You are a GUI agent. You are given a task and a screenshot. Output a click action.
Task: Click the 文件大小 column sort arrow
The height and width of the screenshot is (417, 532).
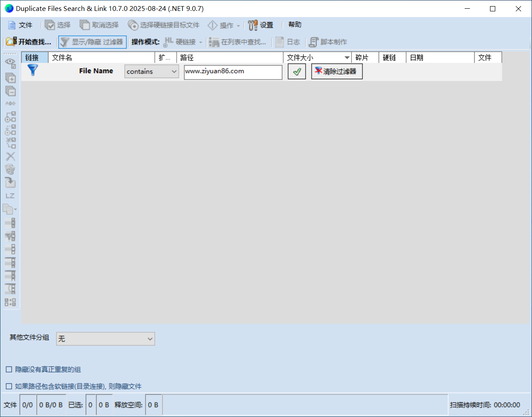(x=347, y=58)
